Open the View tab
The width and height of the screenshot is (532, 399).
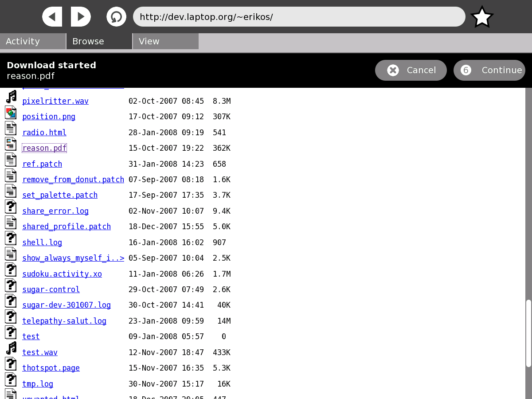(165, 41)
